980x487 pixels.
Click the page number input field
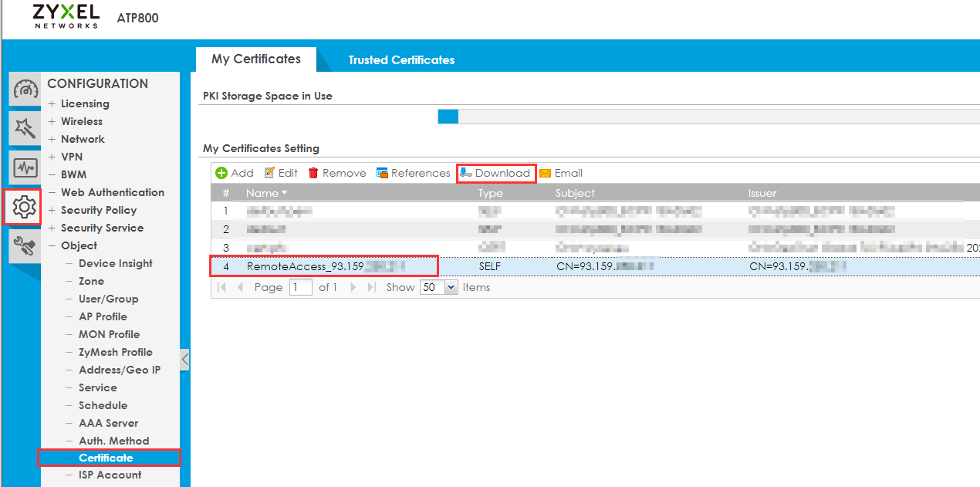[x=301, y=287]
